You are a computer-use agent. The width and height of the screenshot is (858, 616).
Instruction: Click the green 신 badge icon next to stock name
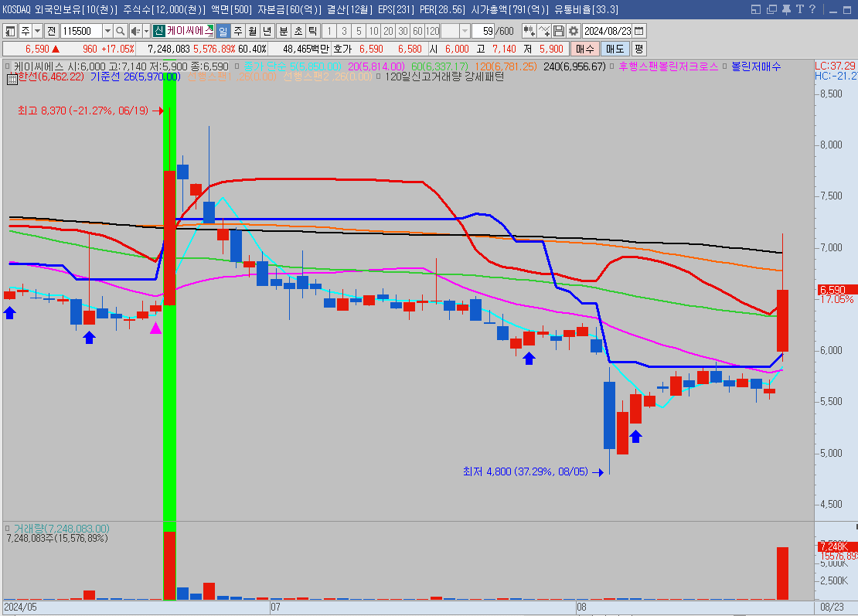[158, 31]
